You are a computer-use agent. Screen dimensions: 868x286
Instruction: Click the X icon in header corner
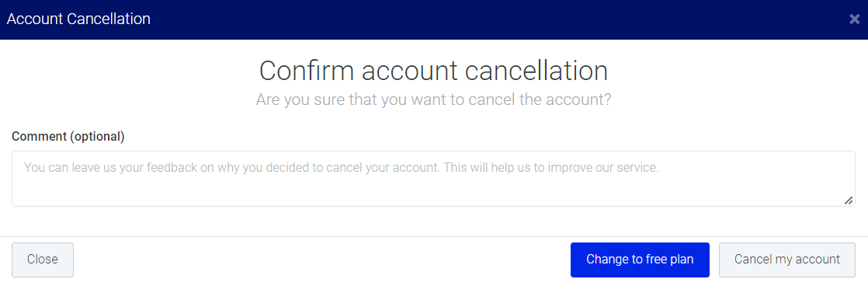pyautogui.click(x=854, y=19)
